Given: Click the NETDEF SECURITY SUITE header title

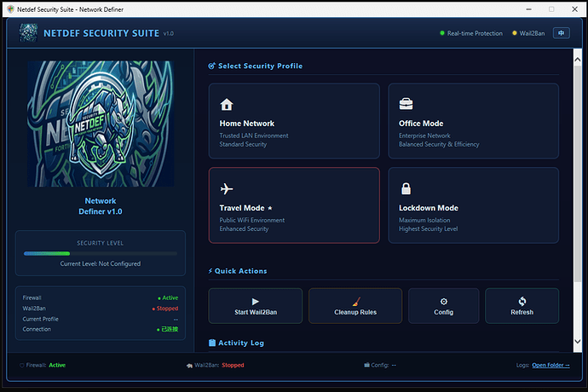Looking at the screenshot, I should point(101,33).
